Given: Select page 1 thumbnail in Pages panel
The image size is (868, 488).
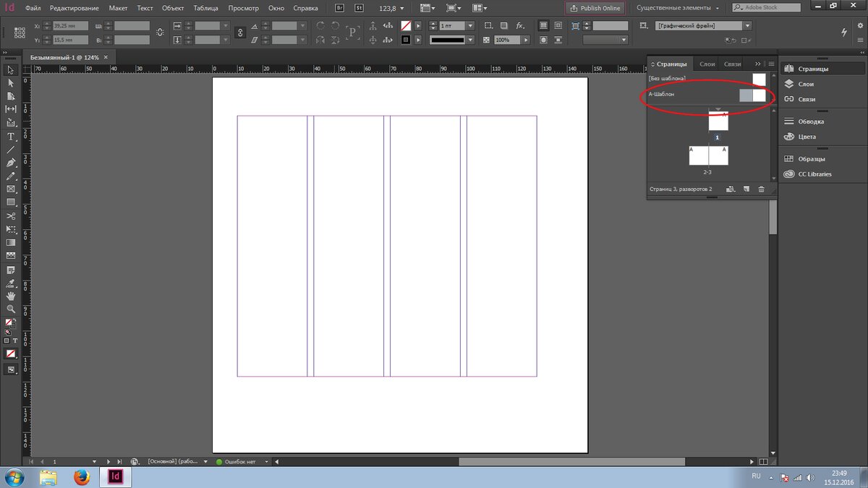Looking at the screenshot, I should (718, 121).
